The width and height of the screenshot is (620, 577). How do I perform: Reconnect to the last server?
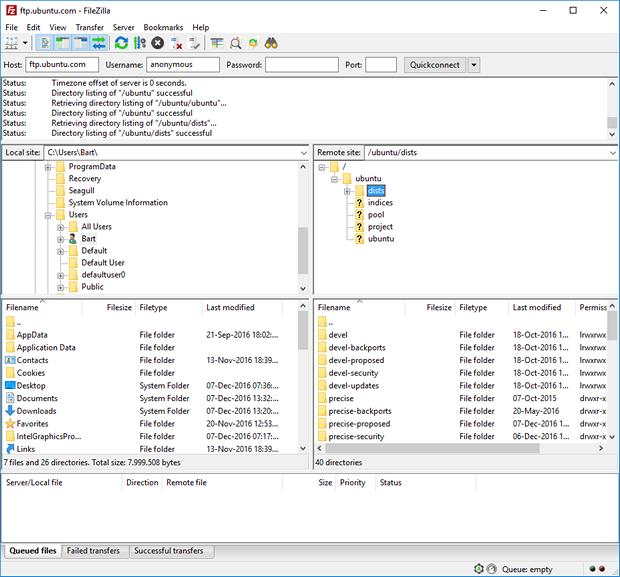[194, 43]
